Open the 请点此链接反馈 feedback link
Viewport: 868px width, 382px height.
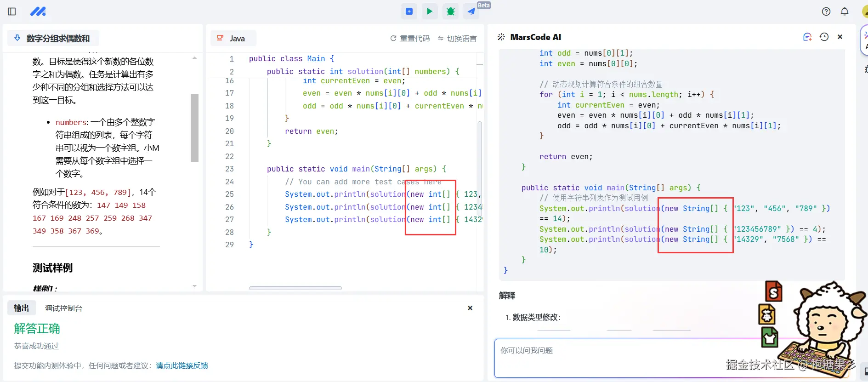(182, 366)
